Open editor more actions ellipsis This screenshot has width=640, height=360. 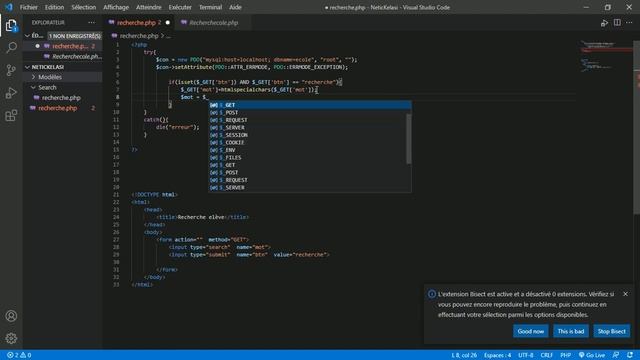[x=629, y=22]
